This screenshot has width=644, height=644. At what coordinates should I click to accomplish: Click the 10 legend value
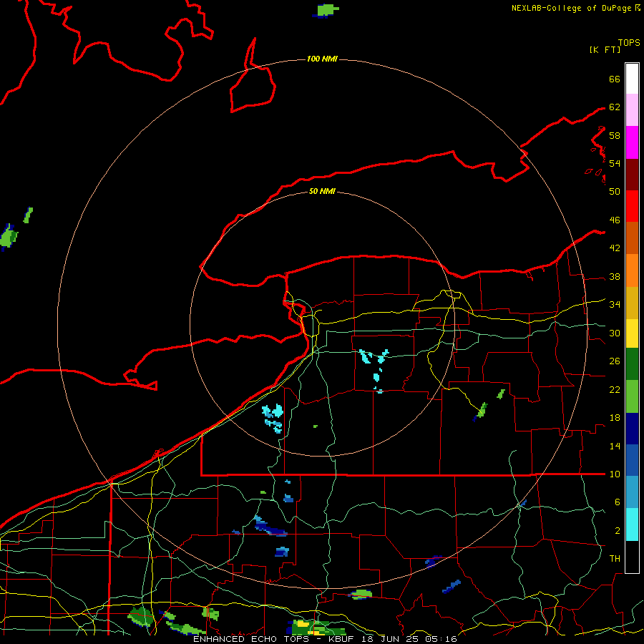pos(615,474)
